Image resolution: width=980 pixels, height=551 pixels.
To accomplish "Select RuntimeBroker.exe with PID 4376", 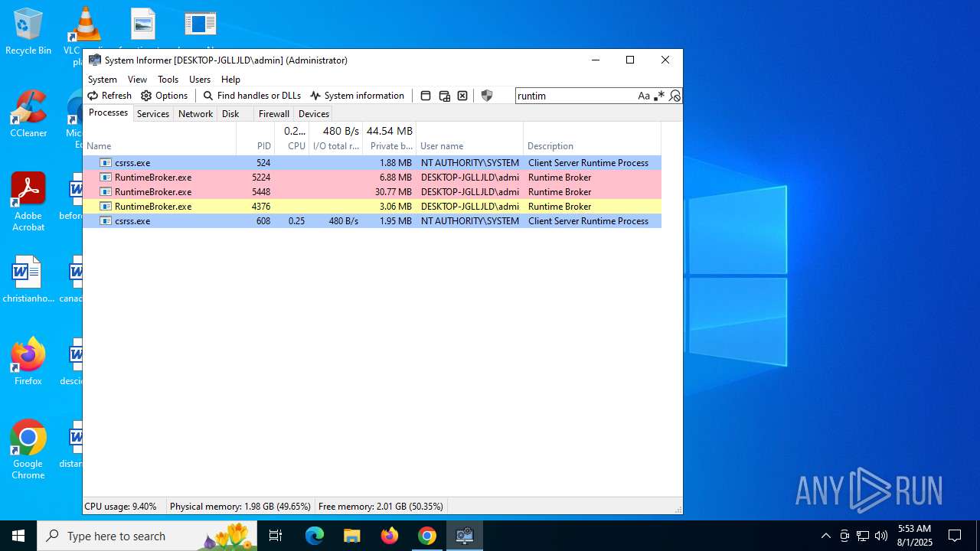I will (372, 207).
